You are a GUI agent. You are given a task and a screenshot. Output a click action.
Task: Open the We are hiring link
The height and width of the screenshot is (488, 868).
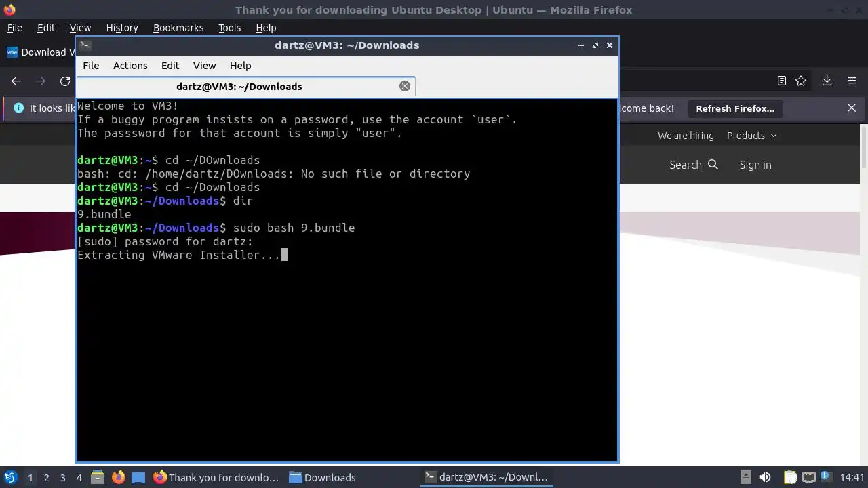(686, 136)
